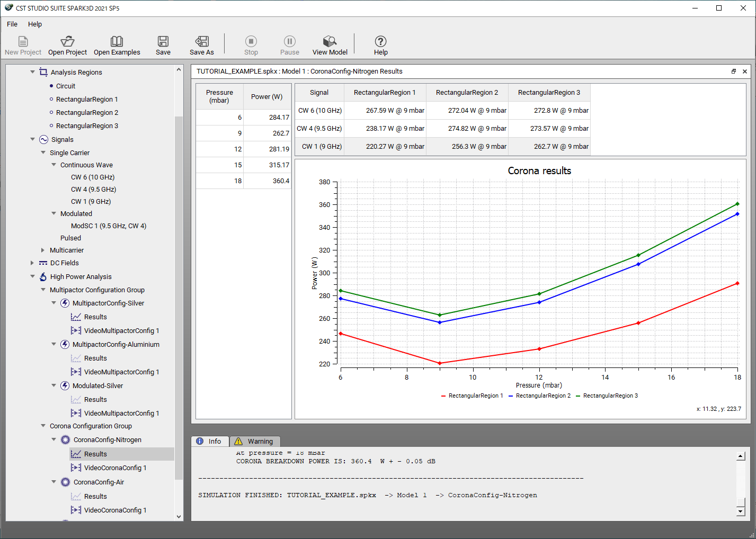Viewport: 756px width, 539px height.
Task: Open Examples using the book icon
Action: coord(117,41)
